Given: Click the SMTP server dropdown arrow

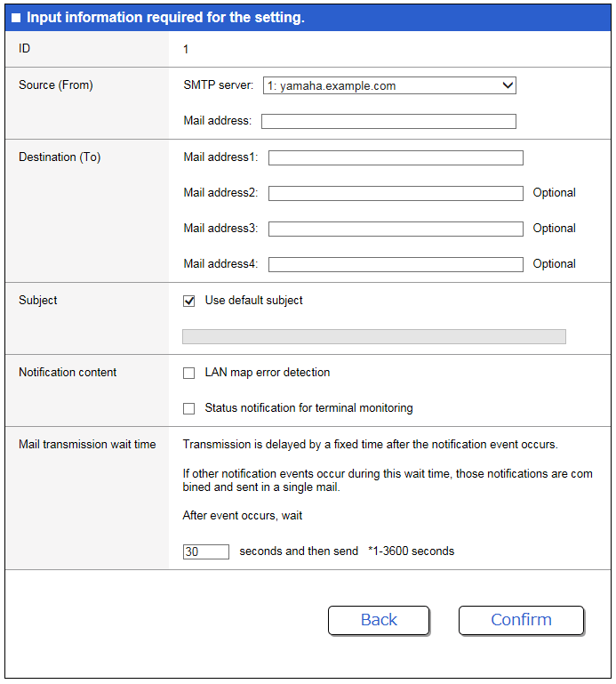Looking at the screenshot, I should tap(508, 86).
